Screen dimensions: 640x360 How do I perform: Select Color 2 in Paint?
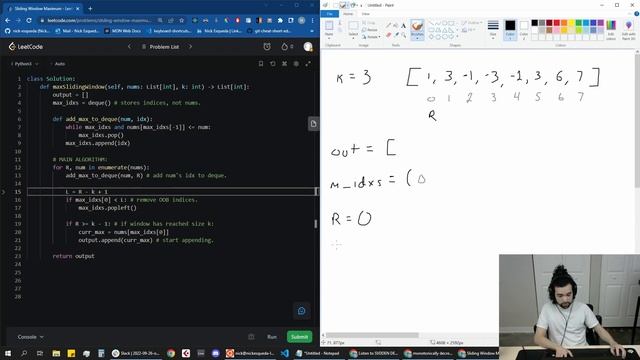pos(524,29)
